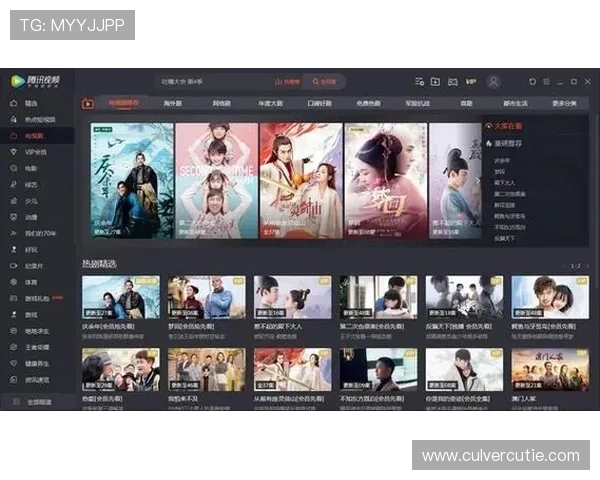The width and height of the screenshot is (600, 480).
Task: Open the 电影 movie icon in sidebar
Action: point(13,168)
